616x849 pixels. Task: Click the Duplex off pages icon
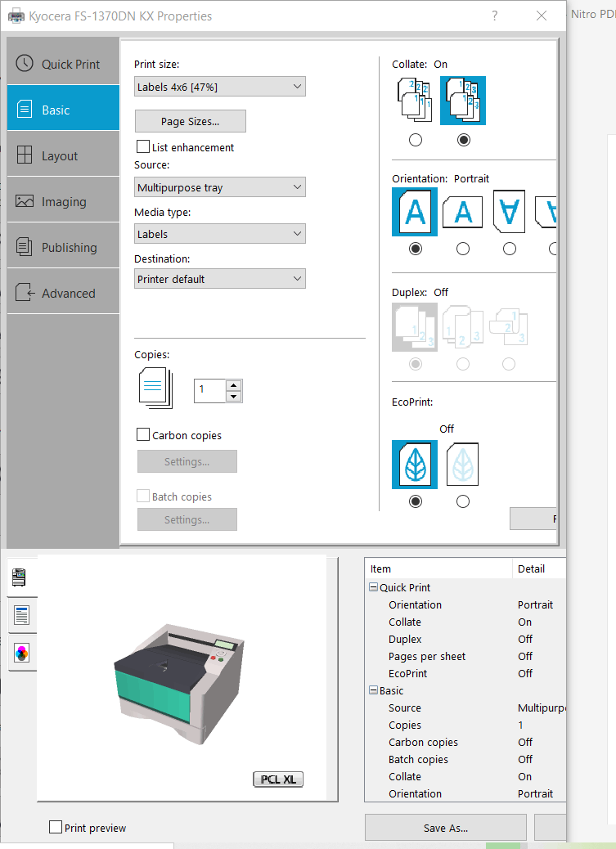point(415,327)
